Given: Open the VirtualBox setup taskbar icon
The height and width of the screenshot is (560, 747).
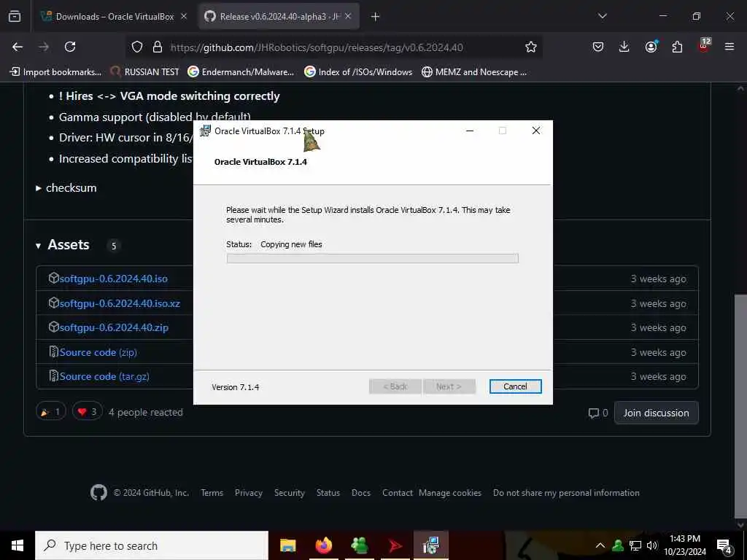Looking at the screenshot, I should click(430, 545).
